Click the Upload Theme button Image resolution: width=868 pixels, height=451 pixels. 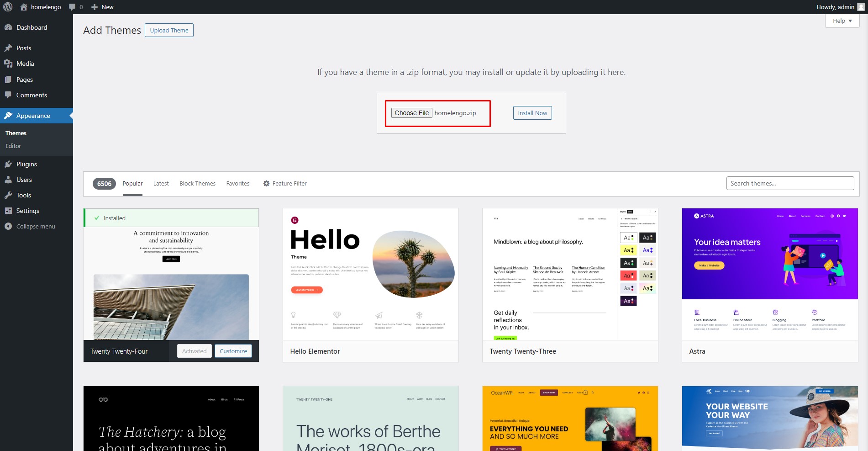[169, 30]
